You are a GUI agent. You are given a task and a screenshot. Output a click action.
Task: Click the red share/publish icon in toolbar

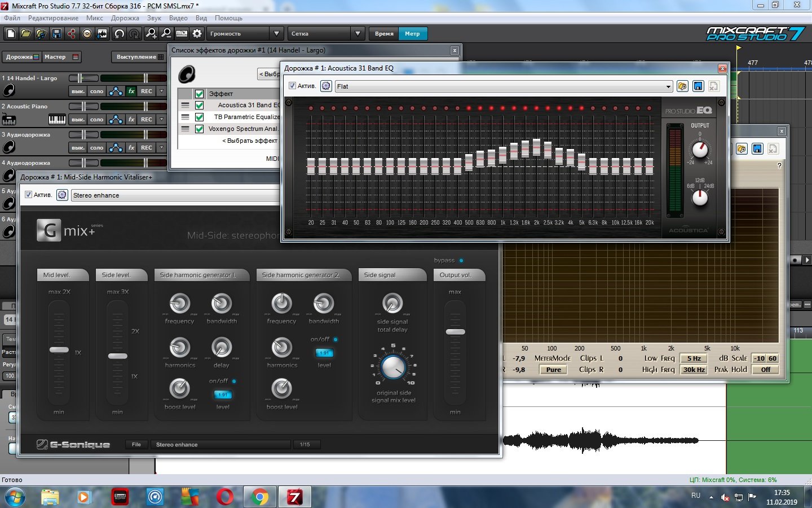click(x=72, y=34)
